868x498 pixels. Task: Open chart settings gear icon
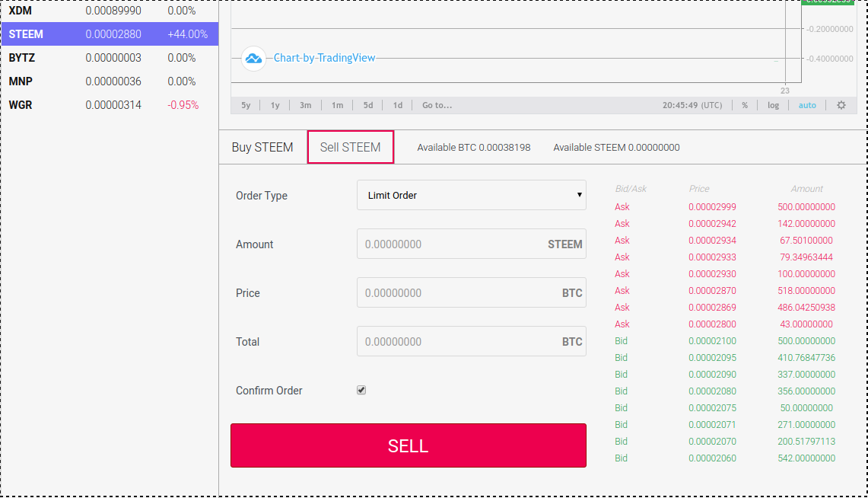click(841, 105)
